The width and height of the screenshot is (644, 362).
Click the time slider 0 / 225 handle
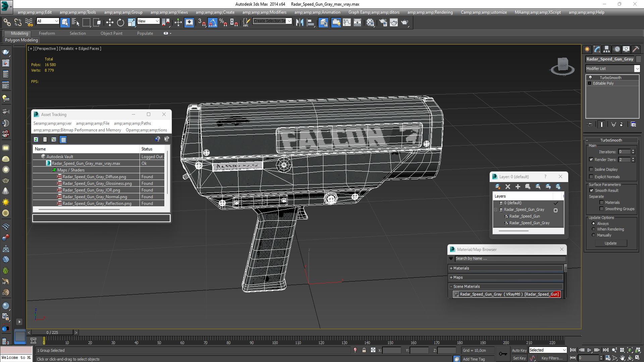point(52,333)
